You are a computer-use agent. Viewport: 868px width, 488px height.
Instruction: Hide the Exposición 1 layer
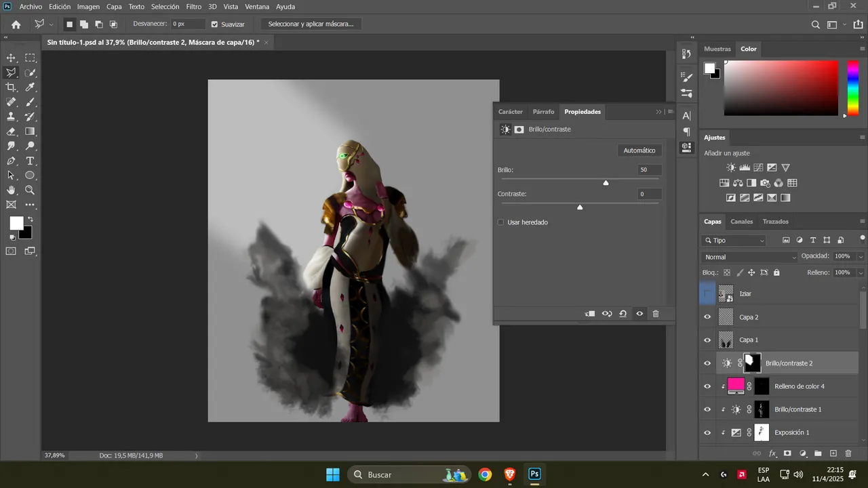coord(707,432)
